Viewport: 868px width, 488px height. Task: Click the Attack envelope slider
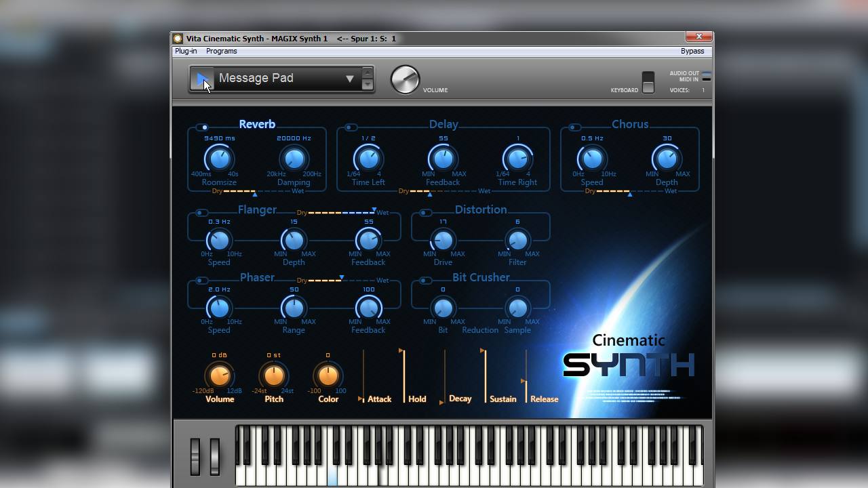tap(363, 376)
